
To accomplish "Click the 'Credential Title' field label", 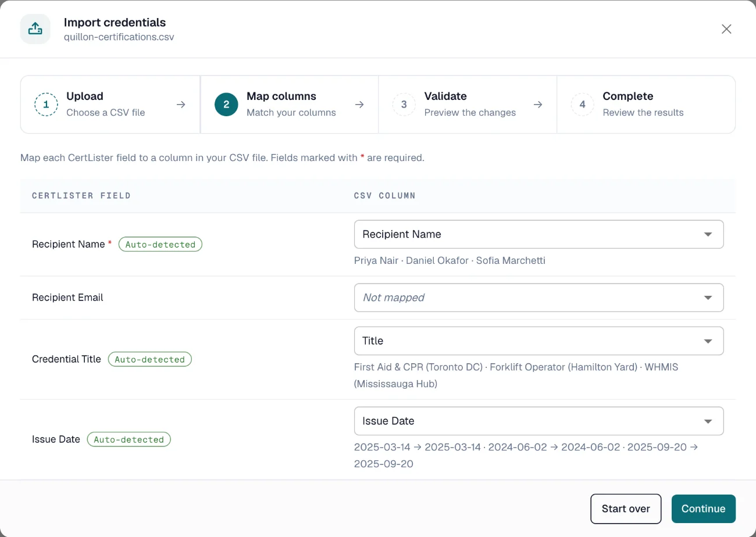I will pos(66,359).
